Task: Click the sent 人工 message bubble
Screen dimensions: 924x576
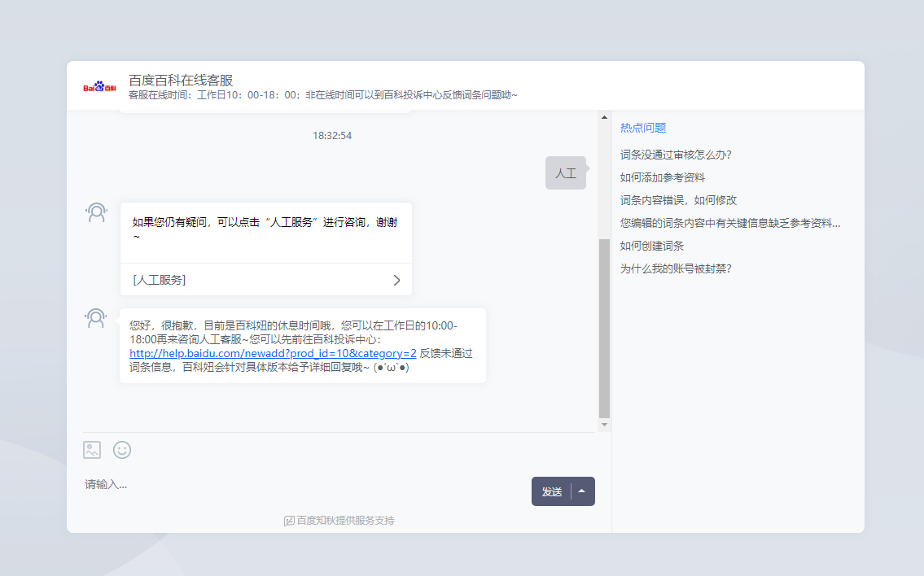Action: click(x=566, y=172)
